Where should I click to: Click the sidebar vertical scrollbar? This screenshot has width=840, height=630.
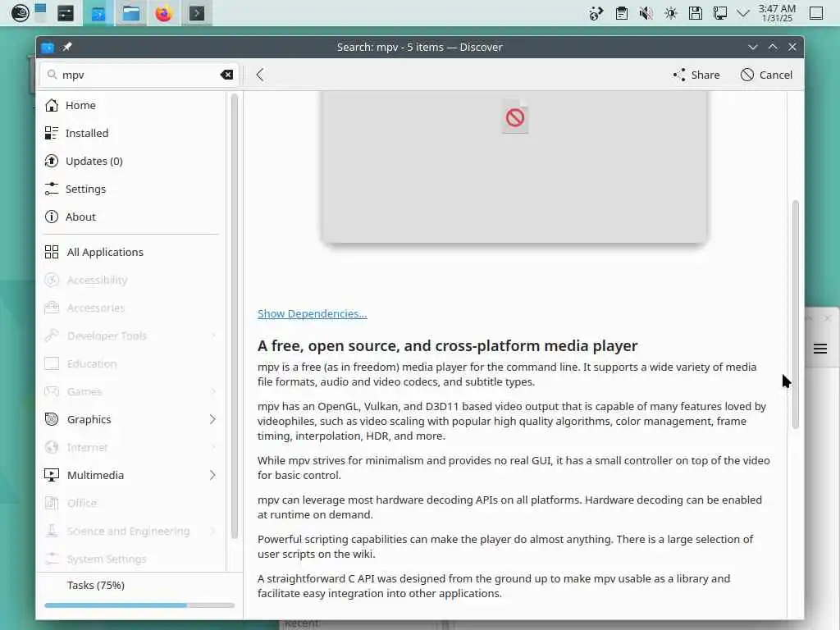click(234, 316)
